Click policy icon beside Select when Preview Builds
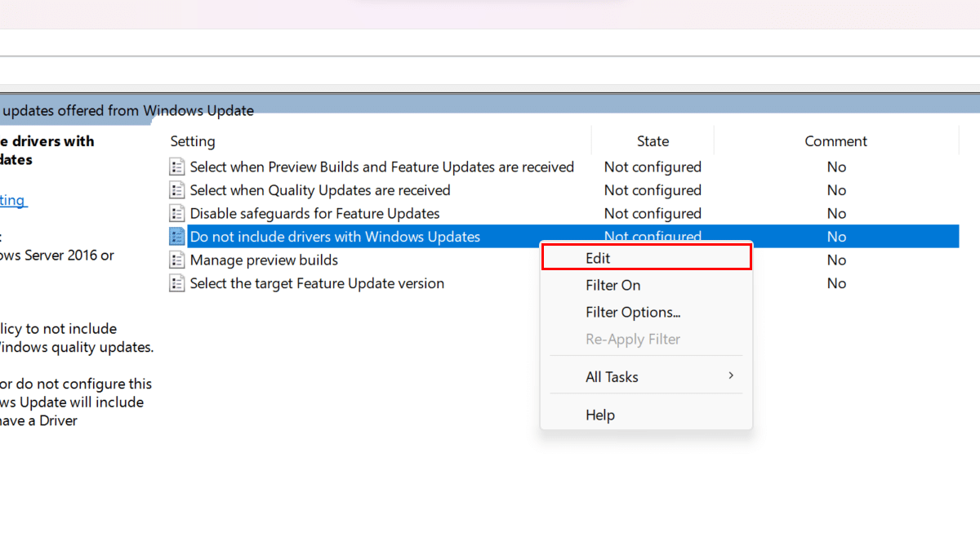Screen dimensions: 980x551 pos(176,167)
